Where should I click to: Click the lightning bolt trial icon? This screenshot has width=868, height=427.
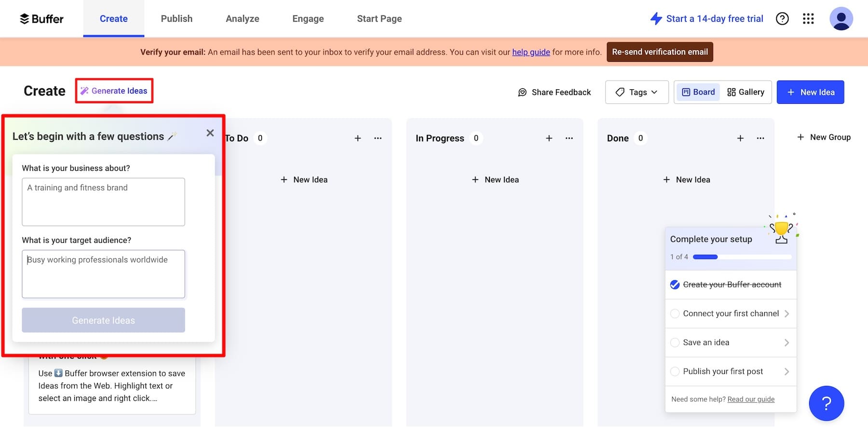(656, 19)
